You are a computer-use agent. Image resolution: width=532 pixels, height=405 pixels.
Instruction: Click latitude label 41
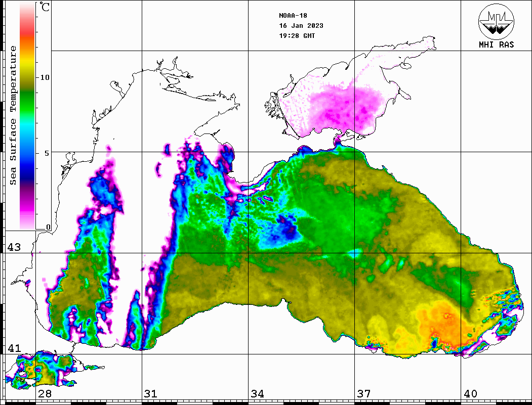point(14,348)
